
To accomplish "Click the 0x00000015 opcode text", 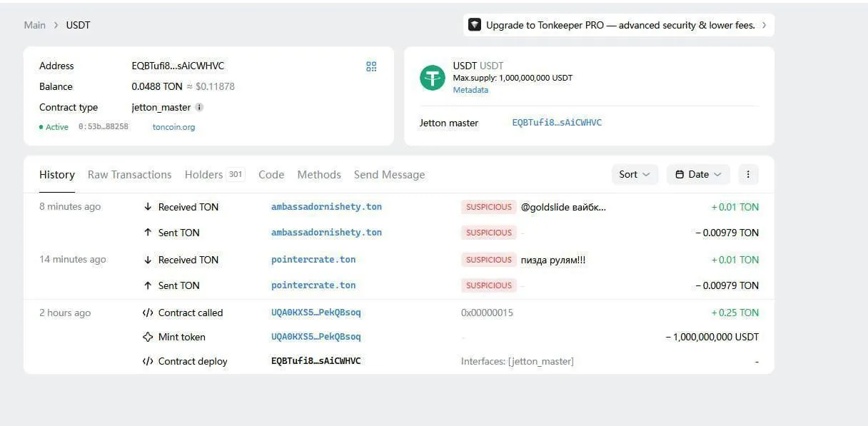I will 487,313.
